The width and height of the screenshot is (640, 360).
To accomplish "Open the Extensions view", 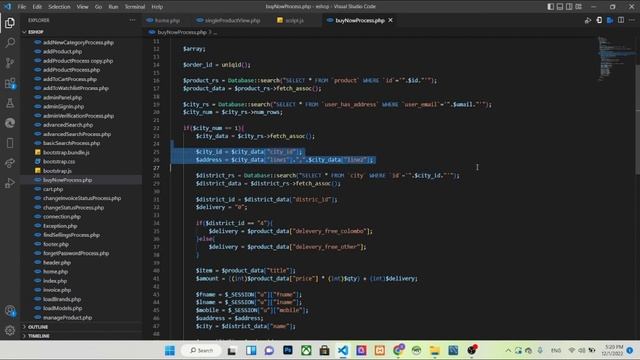I will [10, 83].
